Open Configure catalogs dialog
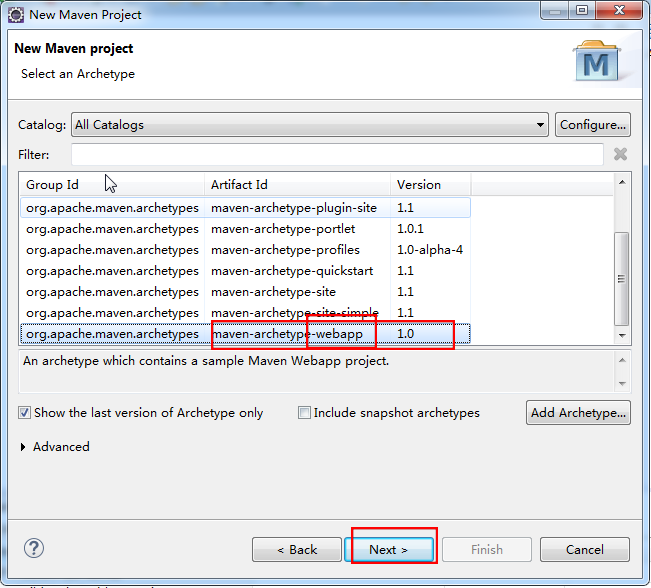Image resolution: width=651 pixels, height=588 pixels. click(592, 125)
